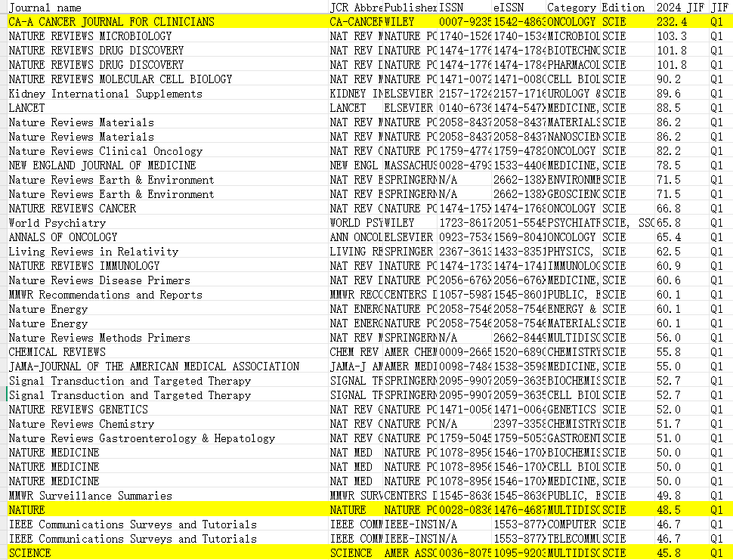Screen dimensions: 733x560
Task: Click the 'Publisher' column header cell
Action: coord(410,8)
